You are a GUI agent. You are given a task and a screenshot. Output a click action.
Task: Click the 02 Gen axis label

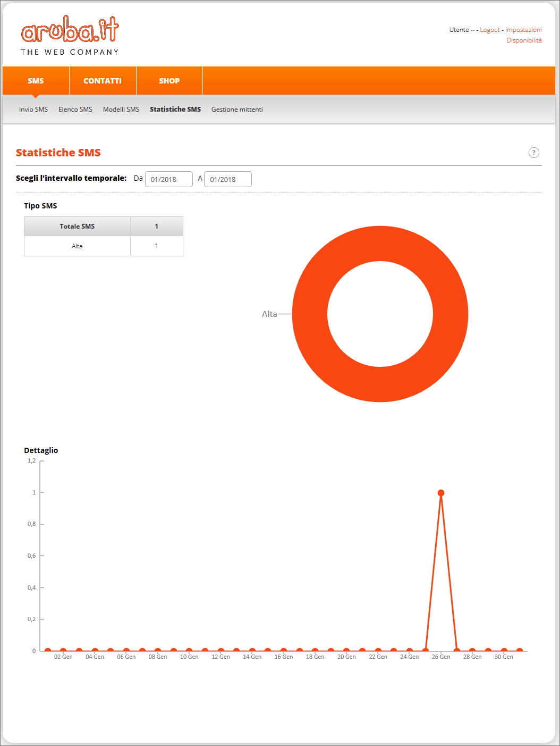coord(63,657)
